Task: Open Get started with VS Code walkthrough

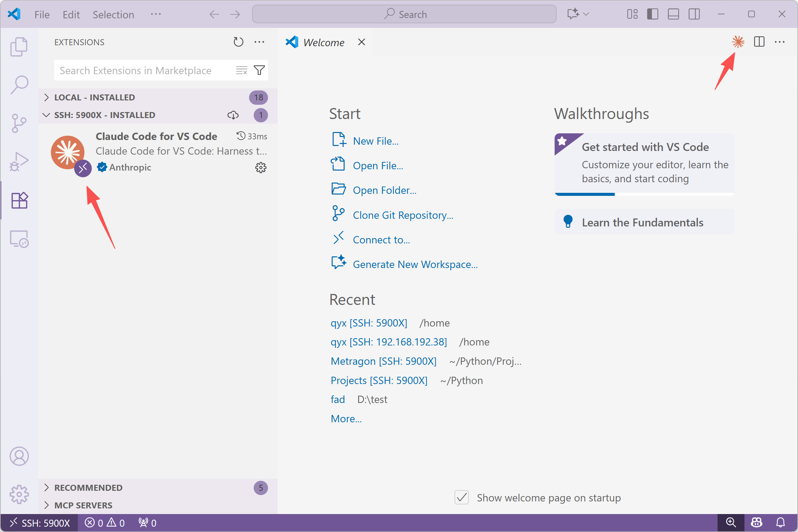Action: click(x=644, y=164)
